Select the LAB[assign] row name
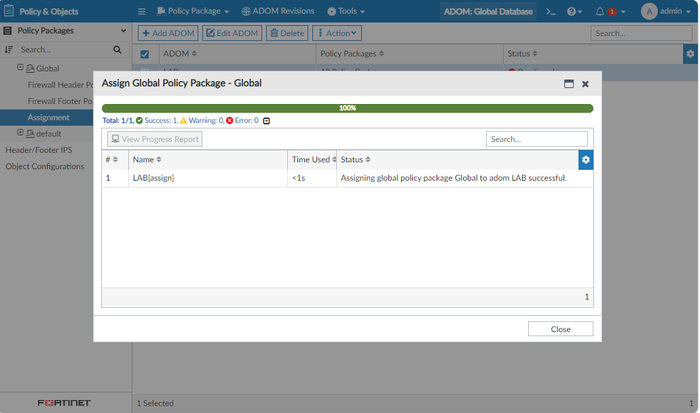 pos(153,178)
